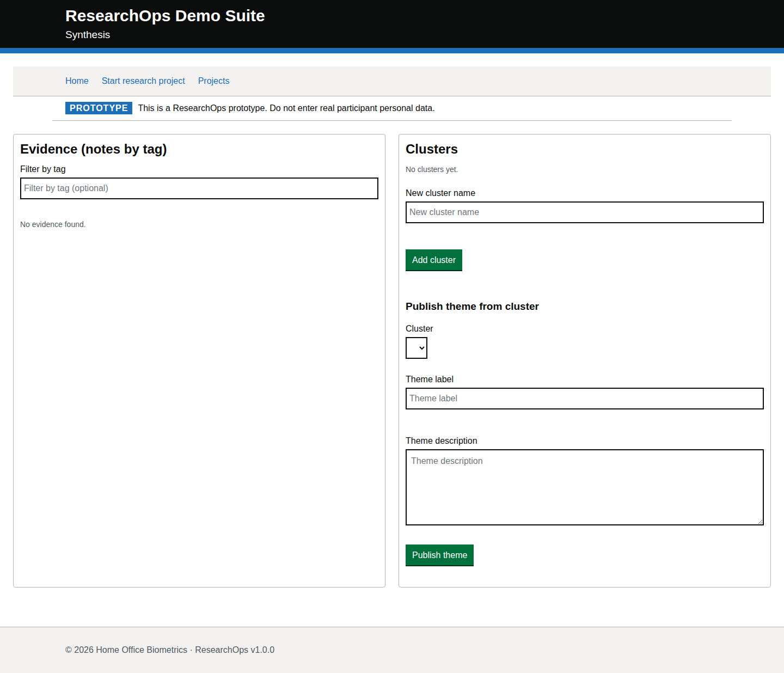Go to Start research project page
This screenshot has width=784, height=673.
(x=143, y=81)
